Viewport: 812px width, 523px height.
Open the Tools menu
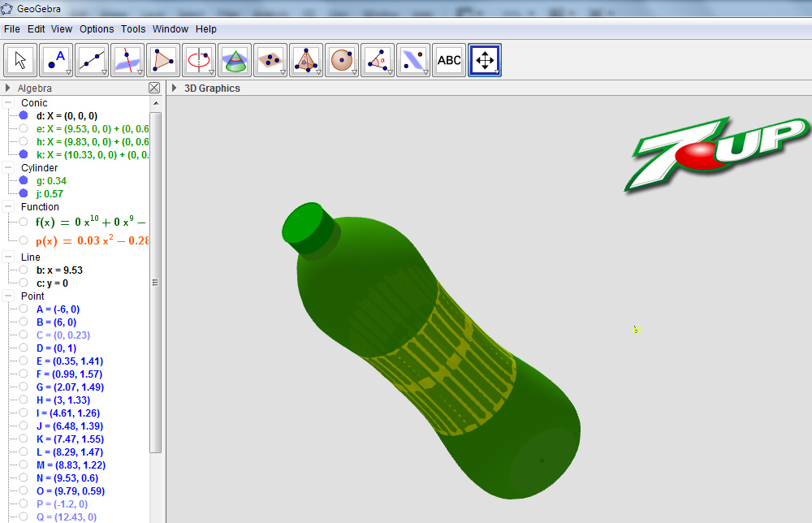pyautogui.click(x=133, y=29)
